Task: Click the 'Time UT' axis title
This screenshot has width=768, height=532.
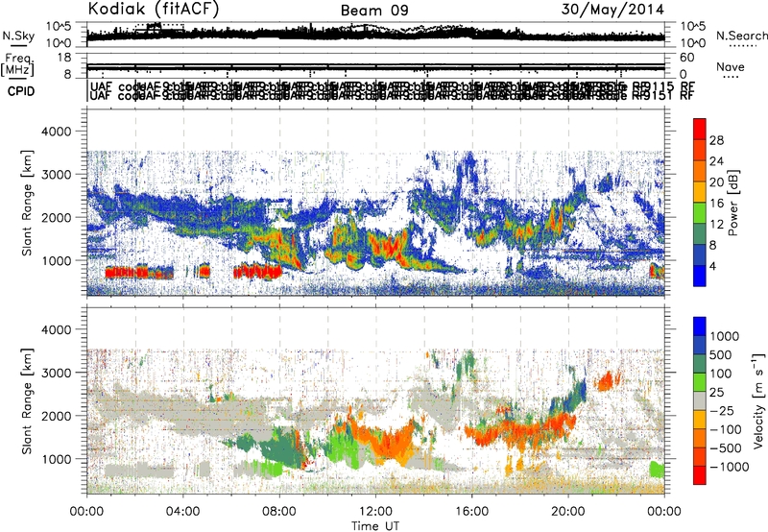Action: [375, 526]
